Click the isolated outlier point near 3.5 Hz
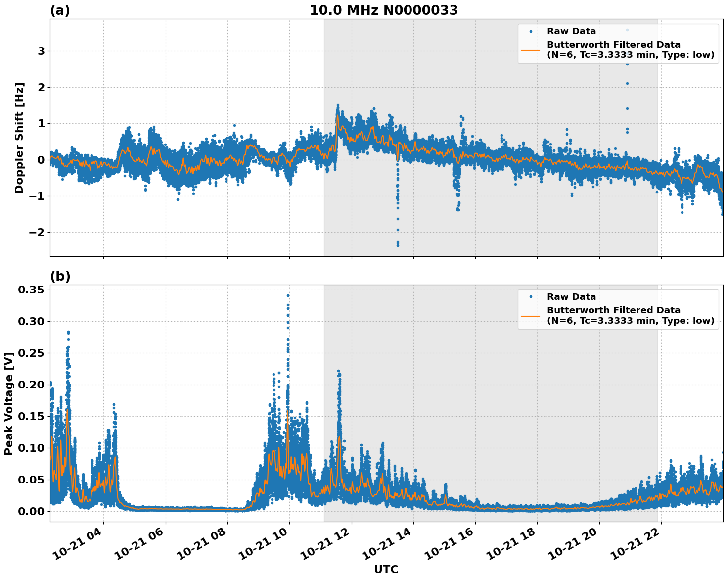The image size is (728, 580). pos(628,31)
